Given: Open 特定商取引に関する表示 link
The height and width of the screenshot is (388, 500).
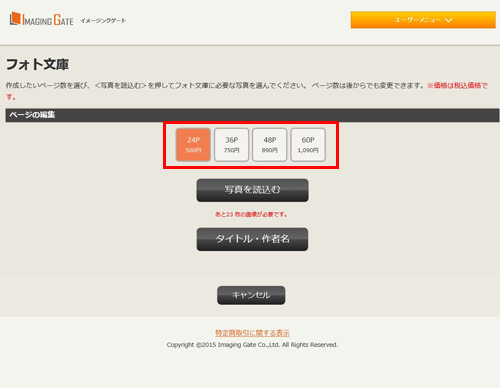Looking at the screenshot, I should pyautogui.click(x=252, y=333).
